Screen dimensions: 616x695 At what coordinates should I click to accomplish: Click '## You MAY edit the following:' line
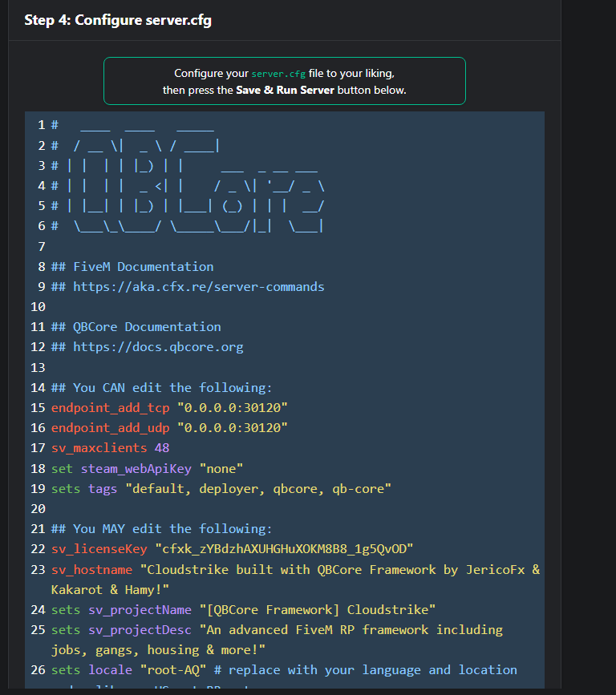pos(161,529)
